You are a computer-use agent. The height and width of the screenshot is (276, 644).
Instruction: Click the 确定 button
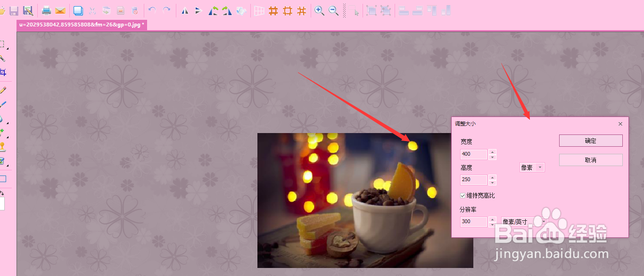pyautogui.click(x=591, y=141)
